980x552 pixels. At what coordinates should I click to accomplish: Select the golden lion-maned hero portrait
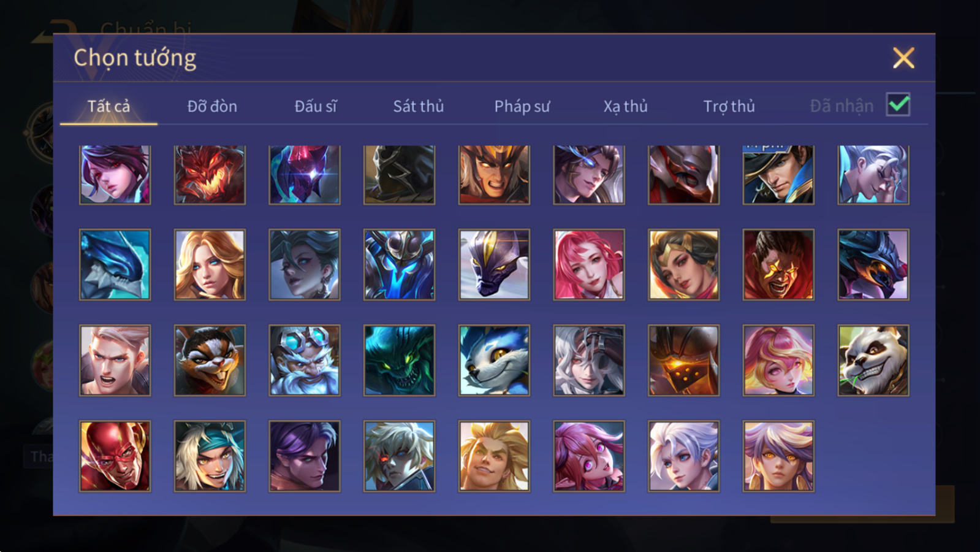tap(494, 456)
